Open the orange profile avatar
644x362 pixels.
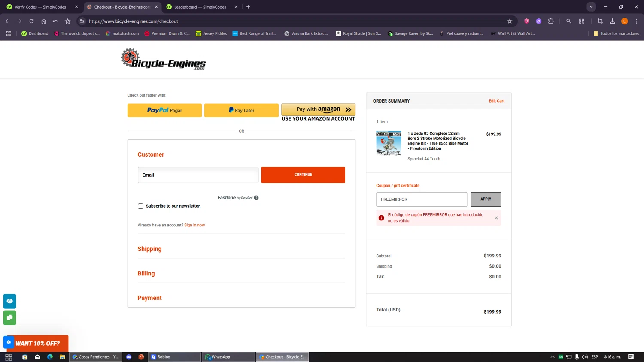point(624,21)
